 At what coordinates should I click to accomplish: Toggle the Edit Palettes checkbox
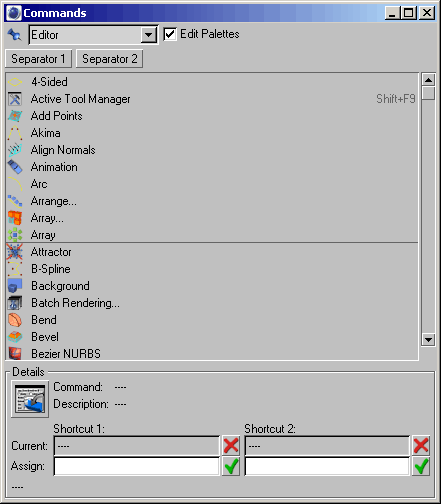click(170, 34)
